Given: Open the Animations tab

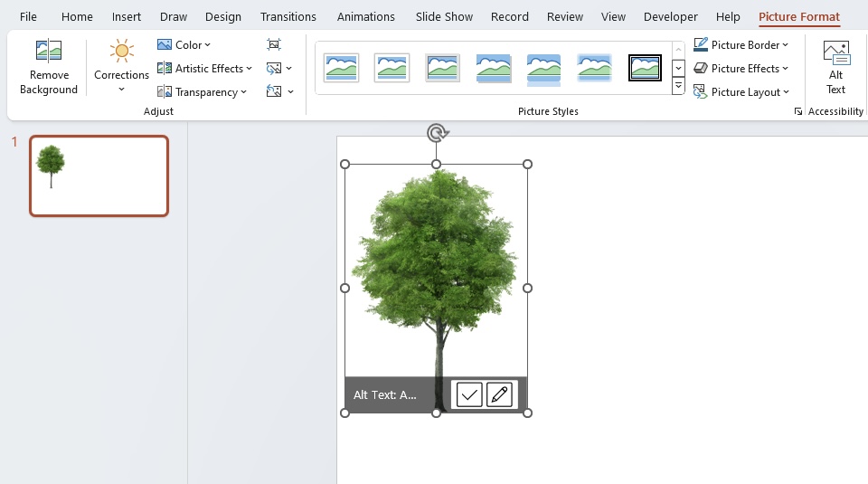Looking at the screenshot, I should tap(366, 16).
